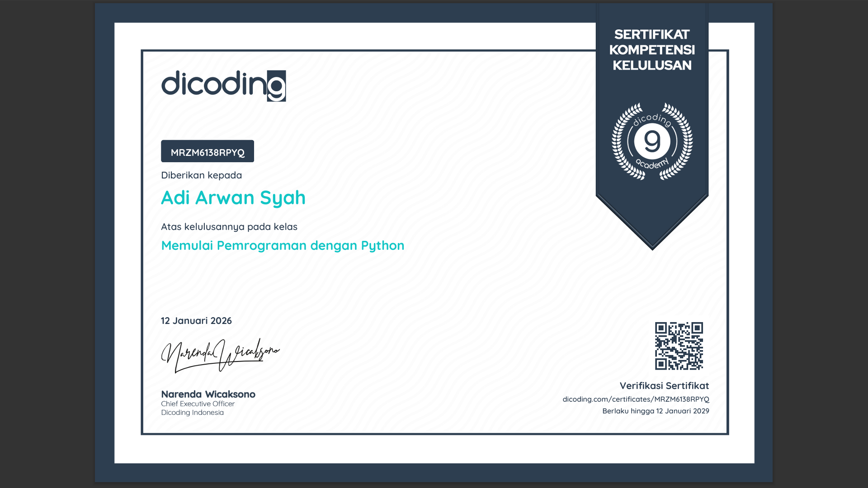Click the issue date 12 Januari 2026
The height and width of the screenshot is (488, 868).
coord(196,321)
